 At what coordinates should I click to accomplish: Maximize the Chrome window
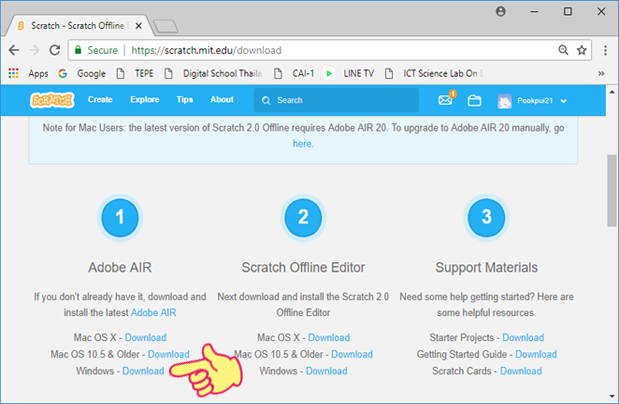click(568, 11)
